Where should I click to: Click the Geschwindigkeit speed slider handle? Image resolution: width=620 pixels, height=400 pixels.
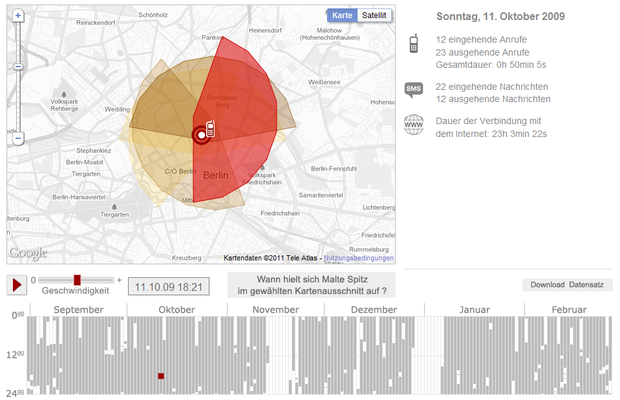point(76,280)
